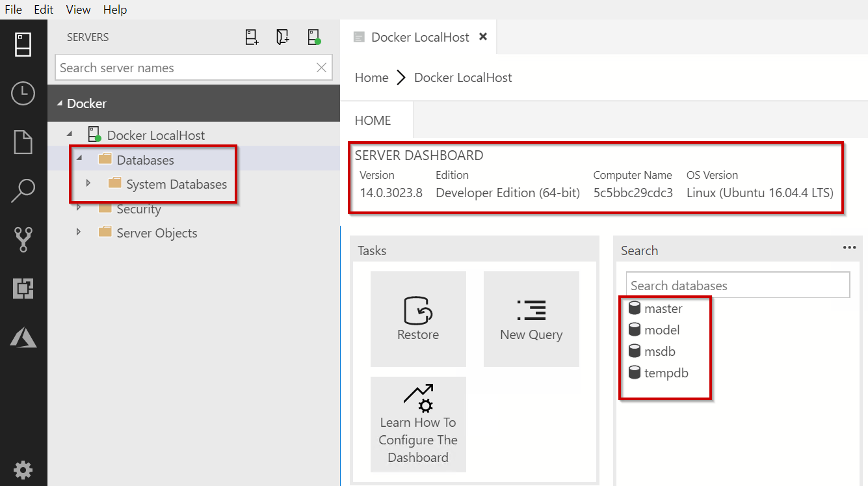Collapse the Docker server group
868x486 pixels.
pyautogui.click(x=60, y=103)
